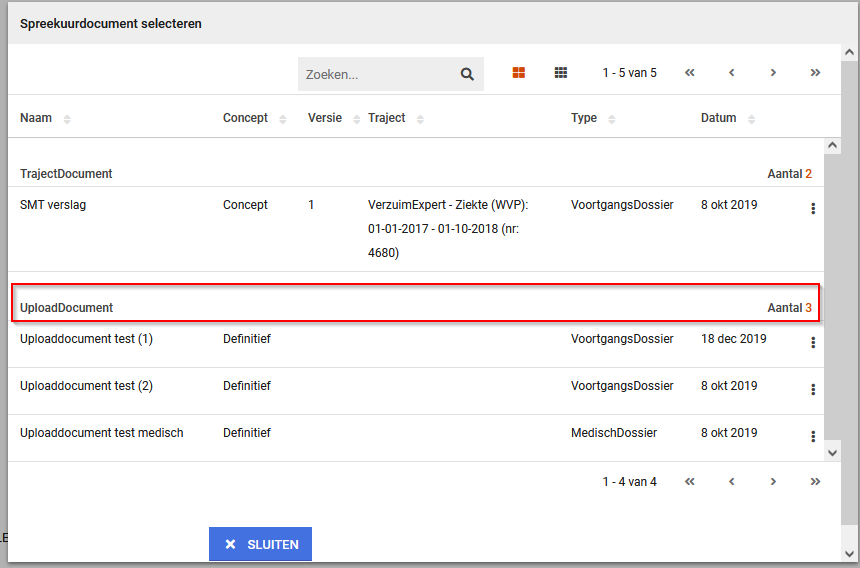Open options menu for Uploaddocument test (2)

[813, 390]
